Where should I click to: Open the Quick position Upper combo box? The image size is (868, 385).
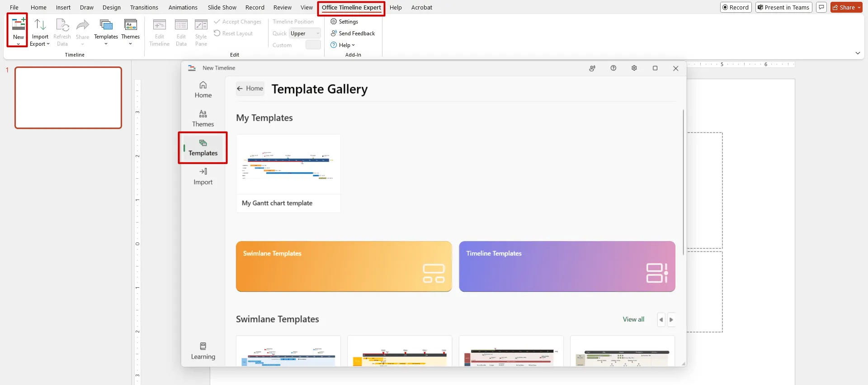[x=305, y=33]
